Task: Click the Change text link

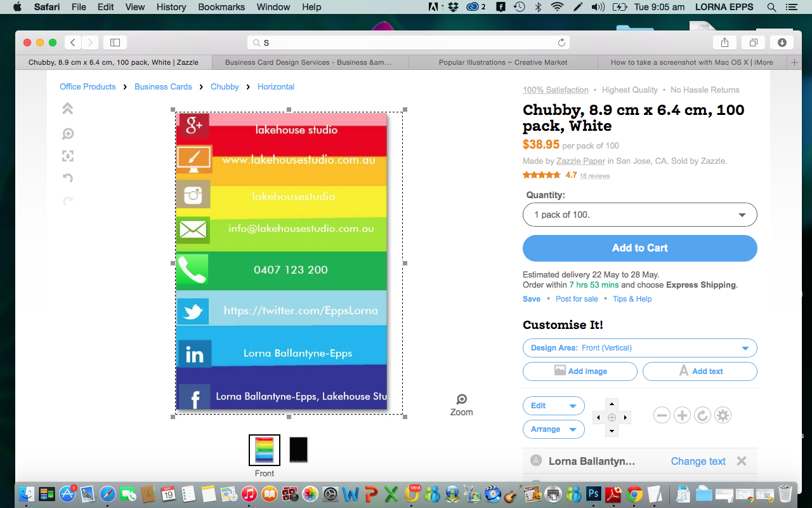Action: tap(698, 462)
